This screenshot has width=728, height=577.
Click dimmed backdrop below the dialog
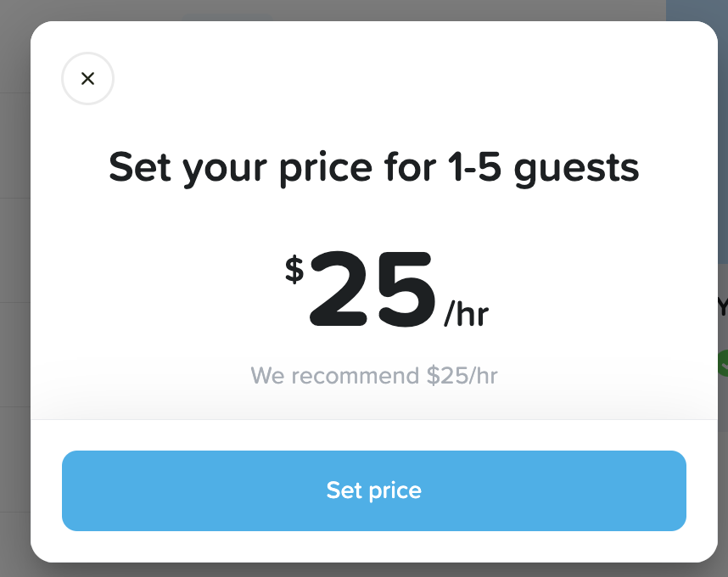pyautogui.click(x=373, y=570)
